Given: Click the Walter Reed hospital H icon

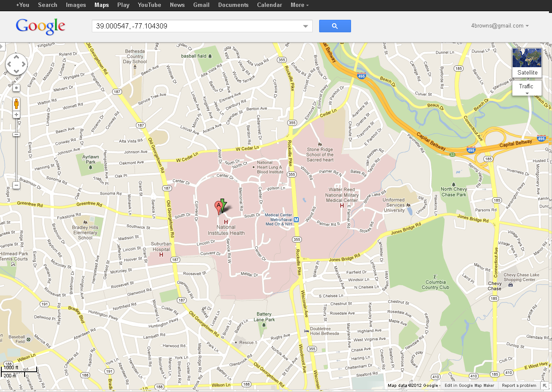Looking at the screenshot, I should [342, 206].
